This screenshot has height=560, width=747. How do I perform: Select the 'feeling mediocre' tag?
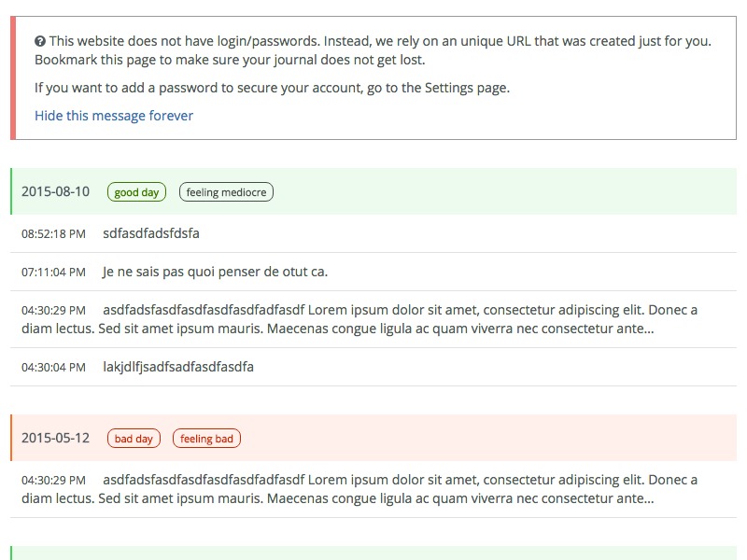coord(226,192)
